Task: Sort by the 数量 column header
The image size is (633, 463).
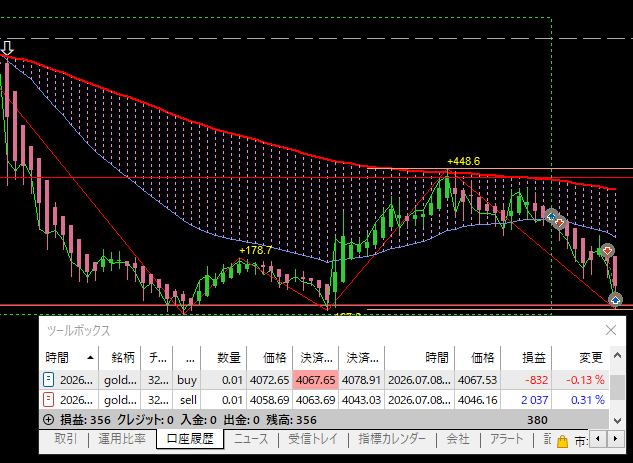Action: (224, 357)
